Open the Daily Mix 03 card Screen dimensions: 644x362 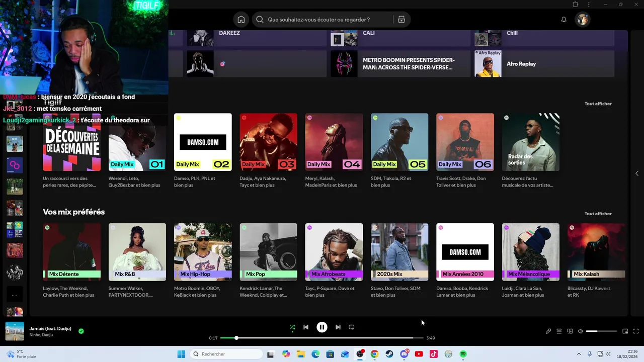pos(268,151)
